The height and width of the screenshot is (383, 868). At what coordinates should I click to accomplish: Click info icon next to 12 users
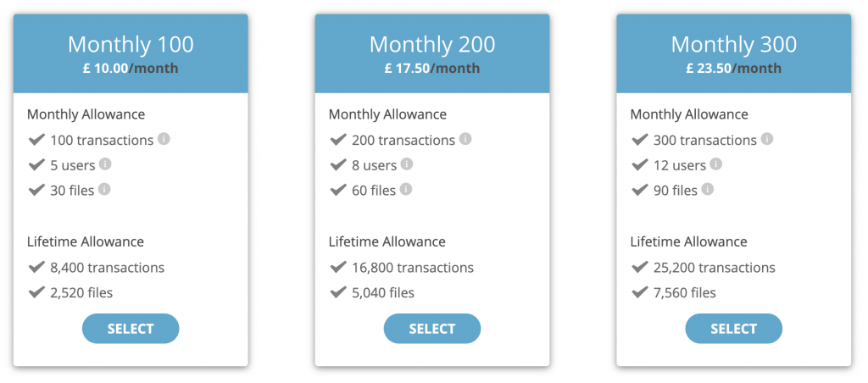[715, 164]
